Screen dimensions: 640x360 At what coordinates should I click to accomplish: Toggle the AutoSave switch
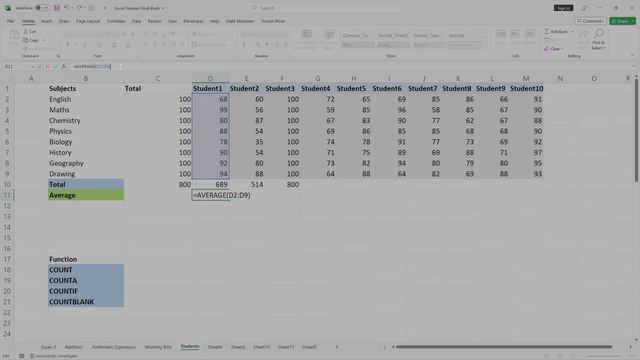pos(42,8)
